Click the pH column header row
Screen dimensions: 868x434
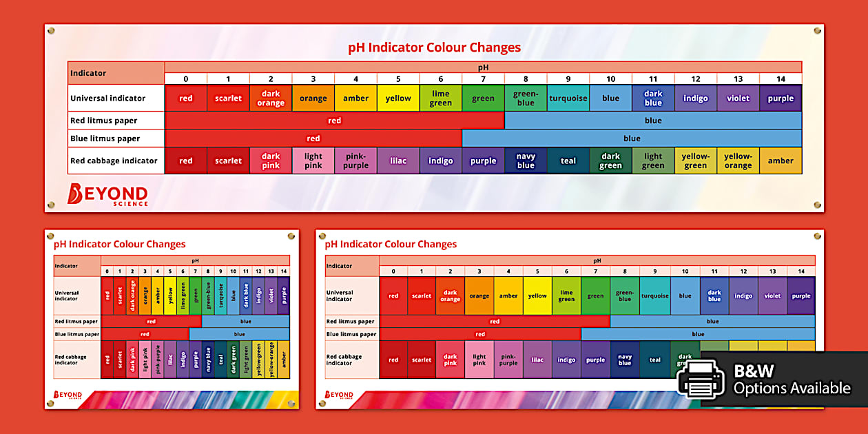click(x=483, y=68)
